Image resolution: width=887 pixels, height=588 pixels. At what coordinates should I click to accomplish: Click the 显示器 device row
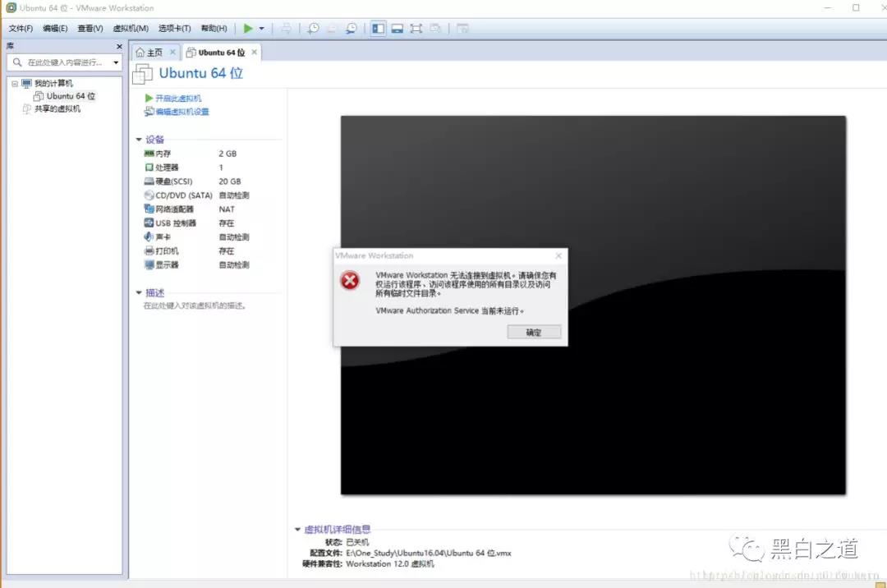[195, 264]
